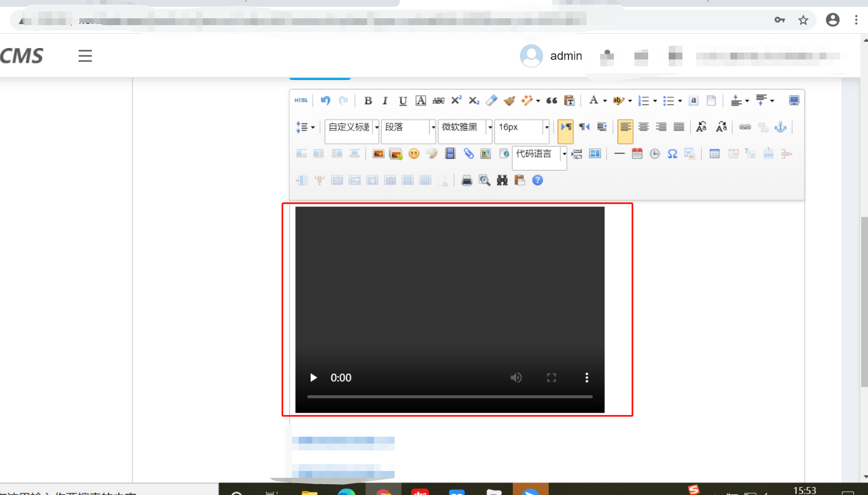Toggle bold formatting
The image size is (868, 495).
tap(368, 101)
